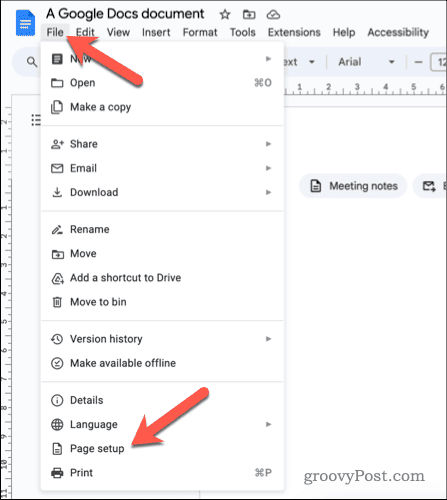Click the Details info icon
This screenshot has height=500, width=447.
57,400
